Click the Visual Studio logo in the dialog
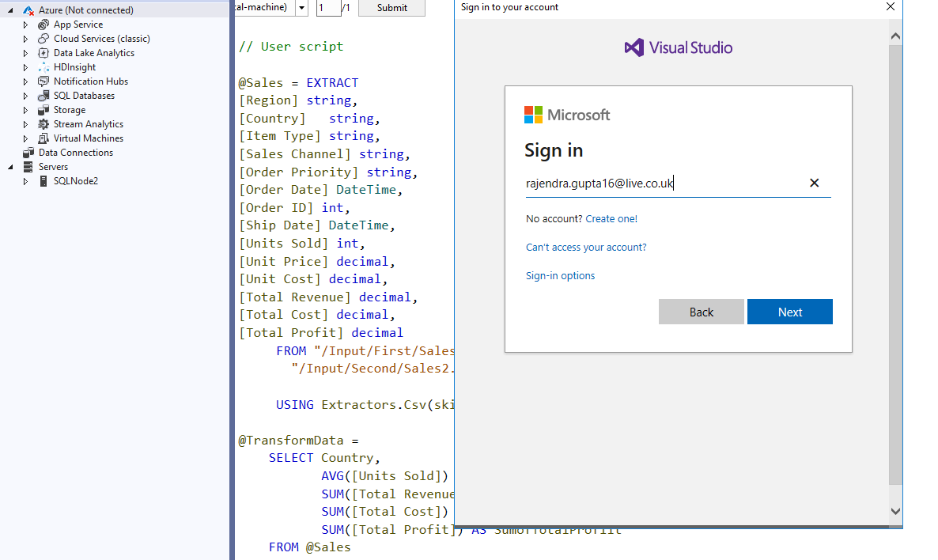This screenshot has width=938, height=560. (679, 48)
